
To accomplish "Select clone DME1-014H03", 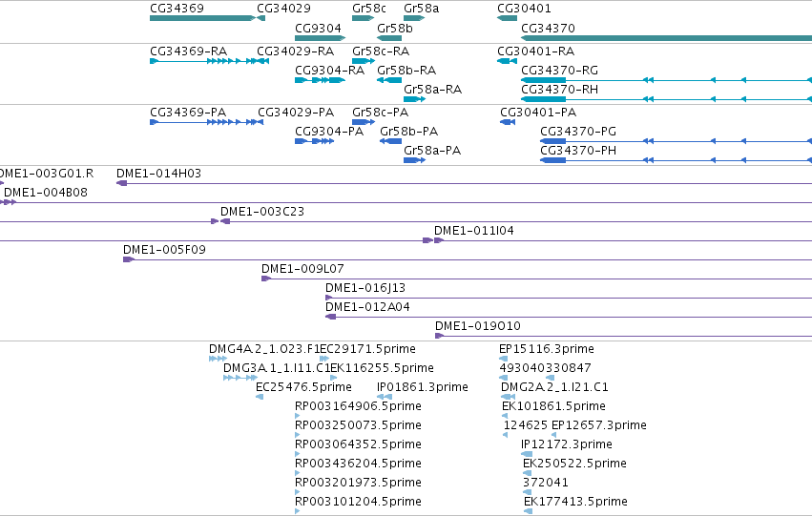I will click(464, 183).
